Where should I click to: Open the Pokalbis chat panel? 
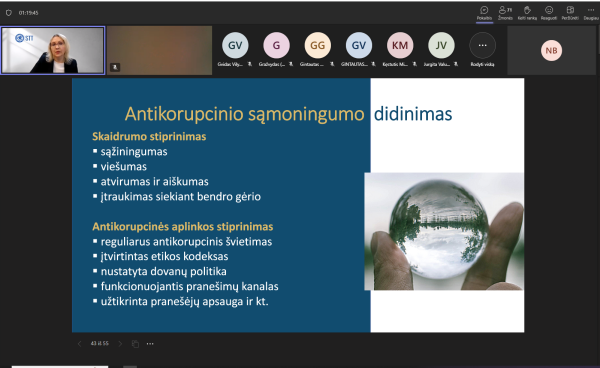(484, 13)
